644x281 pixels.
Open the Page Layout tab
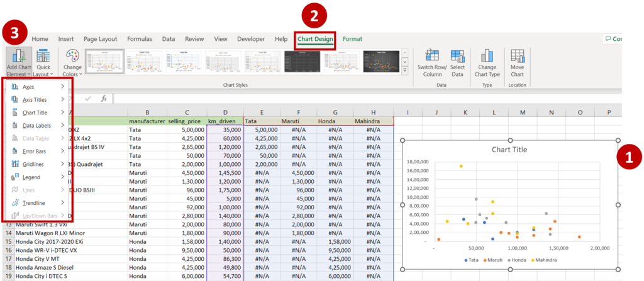(100, 39)
